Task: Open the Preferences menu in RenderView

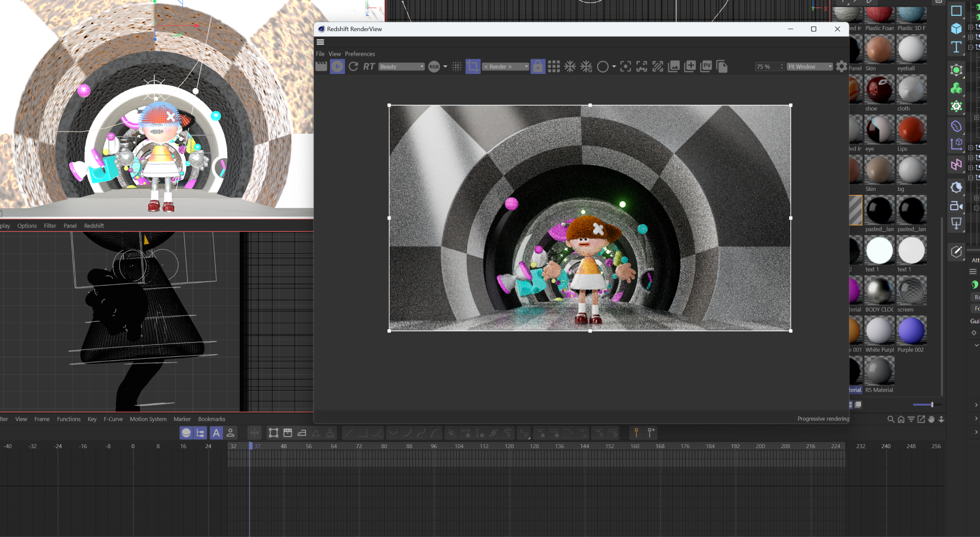Action: [x=359, y=54]
